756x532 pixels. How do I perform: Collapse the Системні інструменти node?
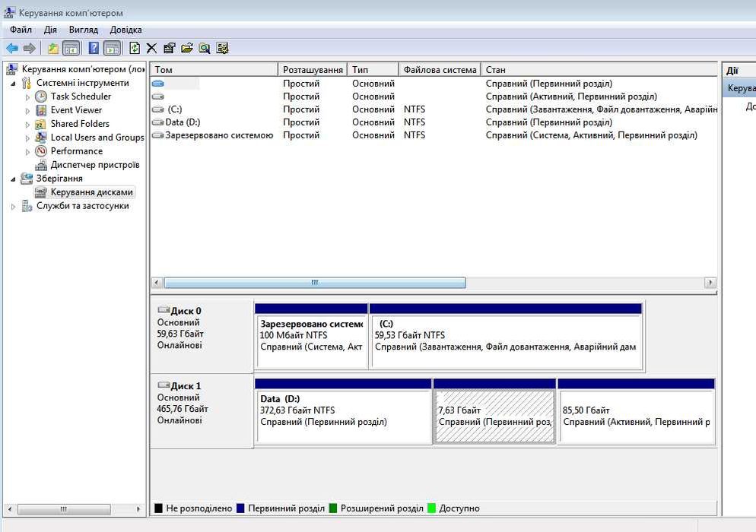click(13, 84)
